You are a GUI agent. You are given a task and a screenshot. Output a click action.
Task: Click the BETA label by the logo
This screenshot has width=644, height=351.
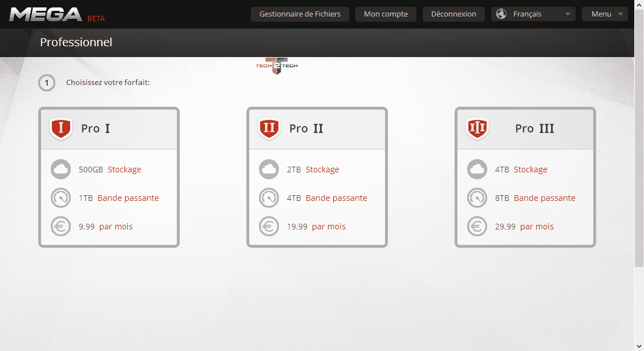[x=96, y=18]
